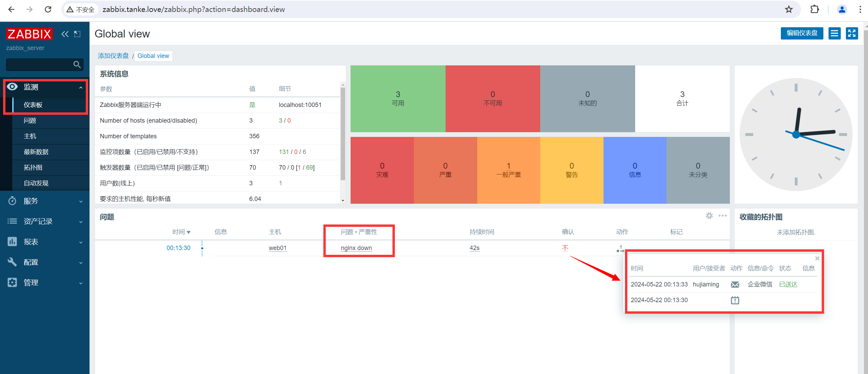Open 拓扑图 menu item
Screen dimensions: 868x374
(33, 168)
